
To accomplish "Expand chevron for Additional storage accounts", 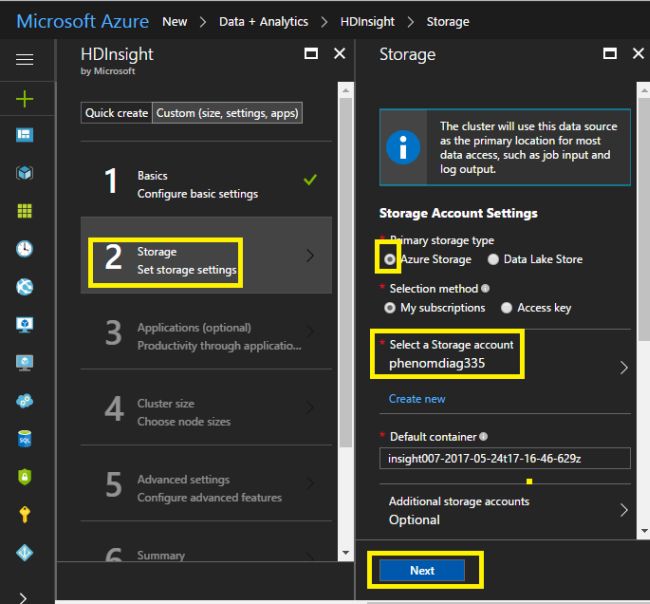I will 624,510.
